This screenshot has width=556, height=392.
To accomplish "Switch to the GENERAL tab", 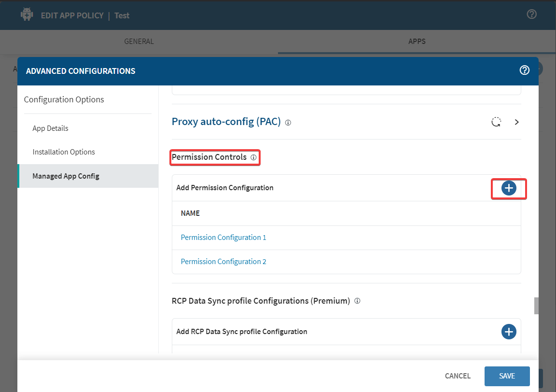I will (139, 42).
